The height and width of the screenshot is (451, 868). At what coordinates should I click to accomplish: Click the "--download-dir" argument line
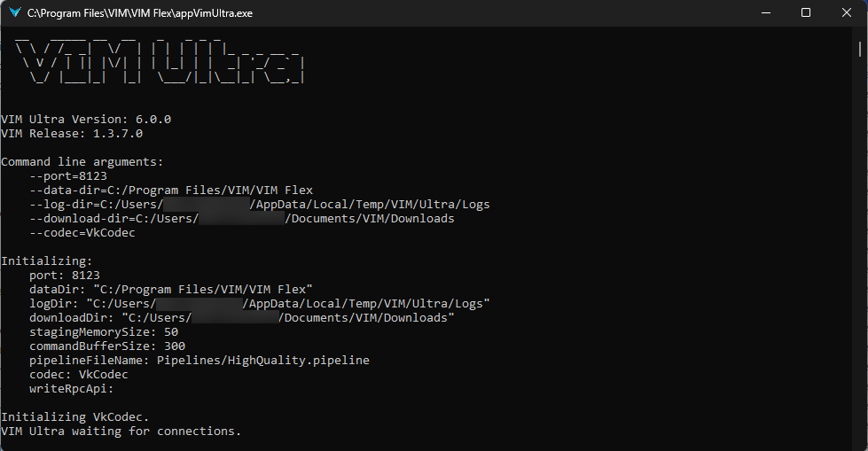pyautogui.click(x=241, y=219)
